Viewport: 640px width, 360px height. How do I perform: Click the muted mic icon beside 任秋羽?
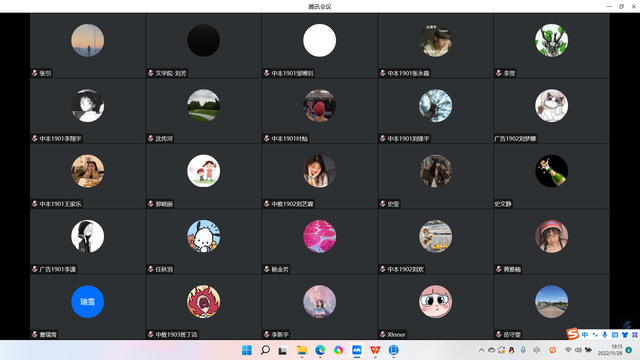[x=151, y=269]
